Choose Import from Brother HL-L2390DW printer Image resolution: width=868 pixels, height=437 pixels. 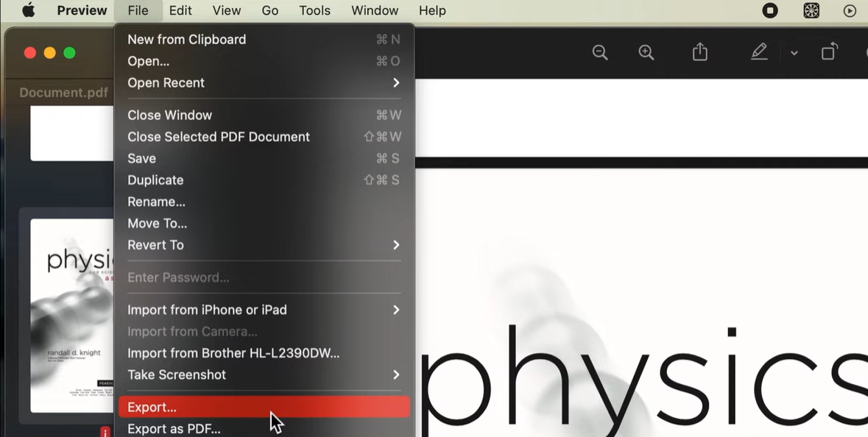(233, 353)
